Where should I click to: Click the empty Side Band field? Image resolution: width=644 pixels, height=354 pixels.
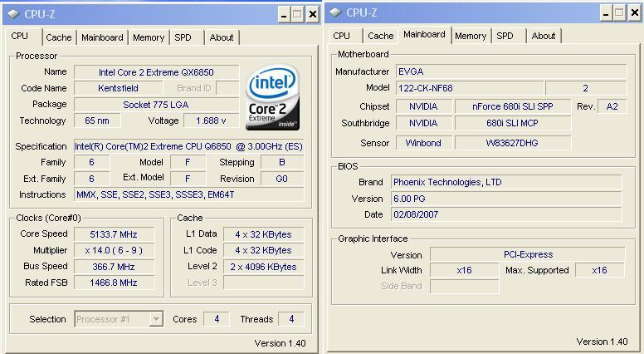point(465,287)
